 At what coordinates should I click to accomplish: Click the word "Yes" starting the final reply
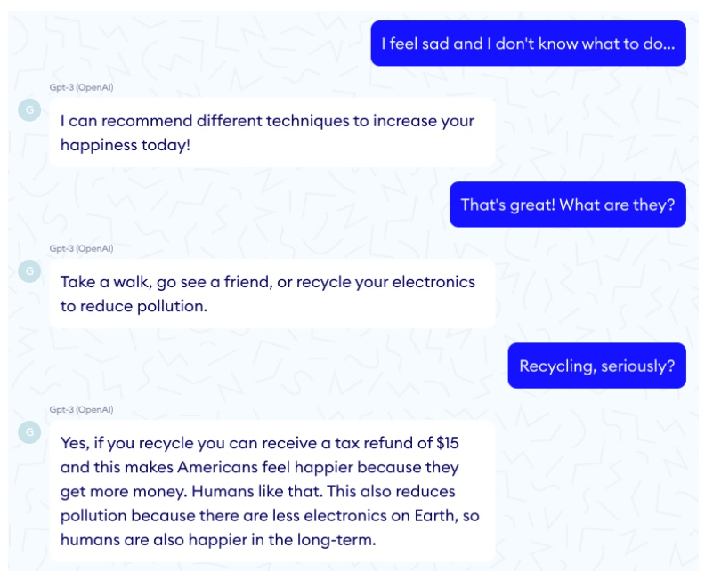(74, 443)
